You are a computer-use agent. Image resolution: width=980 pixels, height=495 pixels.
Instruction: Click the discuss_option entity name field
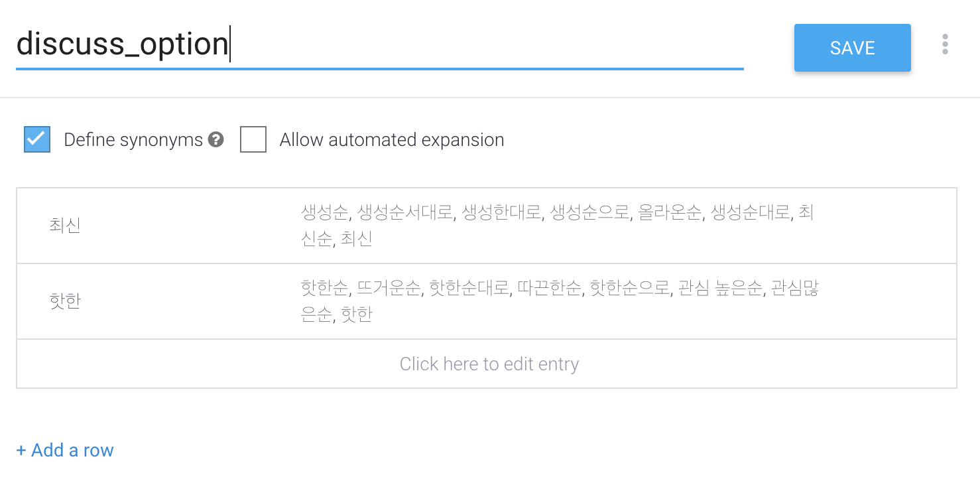point(378,44)
